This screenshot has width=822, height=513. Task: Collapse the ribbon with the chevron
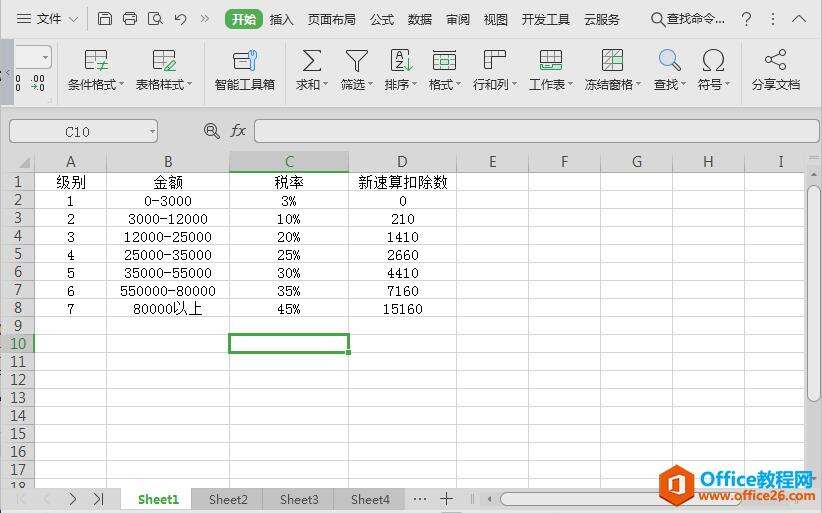pos(798,19)
